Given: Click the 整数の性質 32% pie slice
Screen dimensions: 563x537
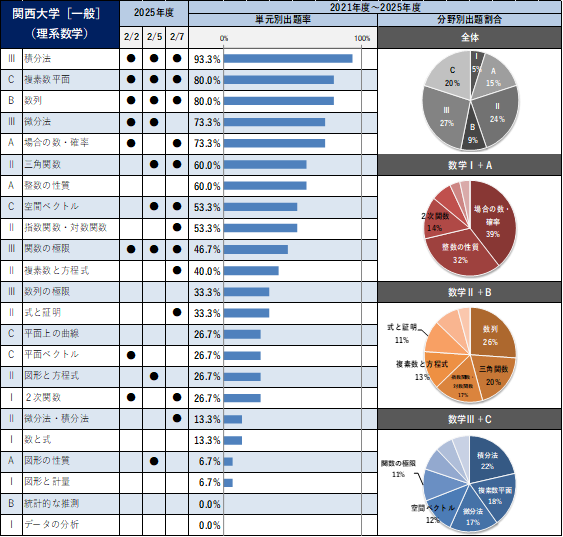Looking at the screenshot, I should 460,253.
